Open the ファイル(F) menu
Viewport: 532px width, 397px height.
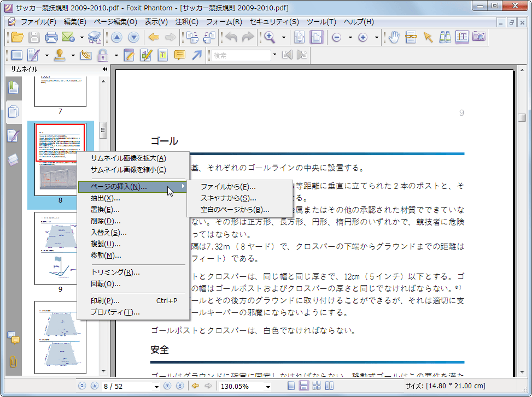[x=38, y=22]
